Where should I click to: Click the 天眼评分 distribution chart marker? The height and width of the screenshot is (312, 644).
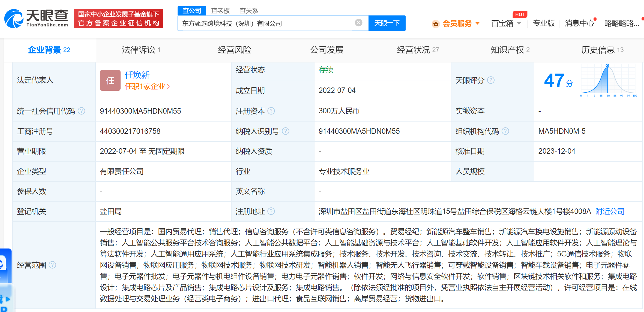pyautogui.click(x=607, y=66)
